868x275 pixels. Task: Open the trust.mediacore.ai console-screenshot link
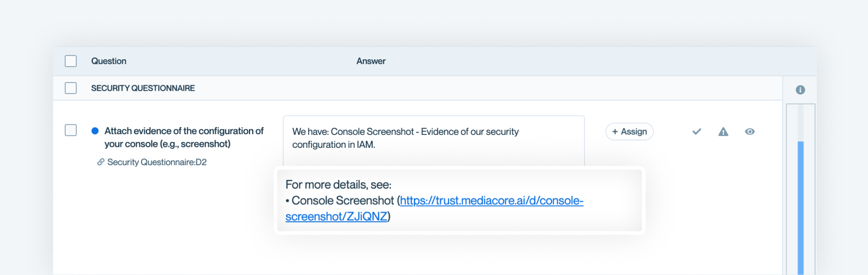491,201
